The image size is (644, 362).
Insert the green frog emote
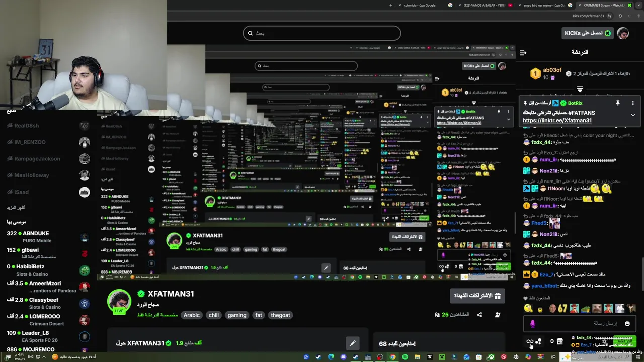tap(586, 308)
